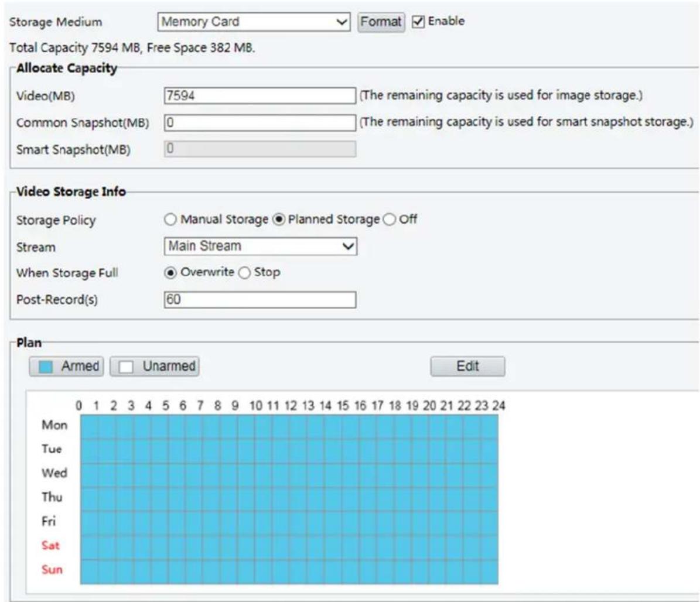Click the 'Storage Policy' label

click(56, 220)
